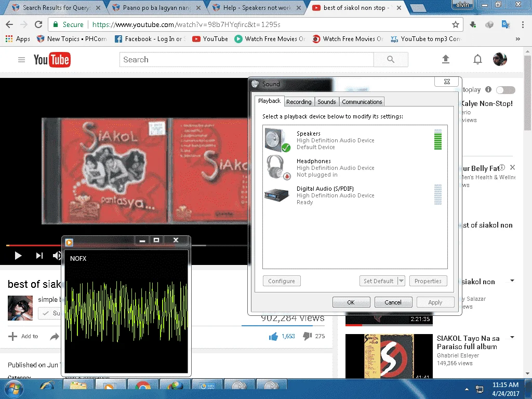The height and width of the screenshot is (399, 532).
Task: Switch to the Search Results for Query tab
Action: (x=56, y=7)
